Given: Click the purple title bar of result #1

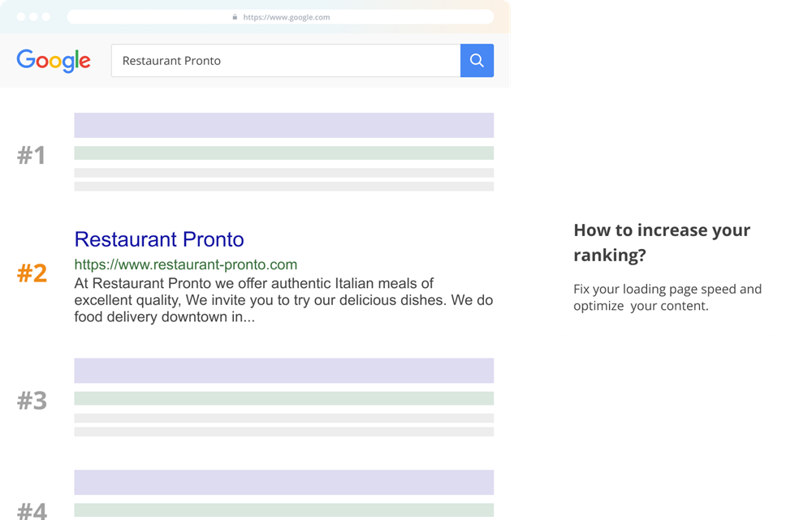Looking at the screenshot, I should (x=283, y=125).
